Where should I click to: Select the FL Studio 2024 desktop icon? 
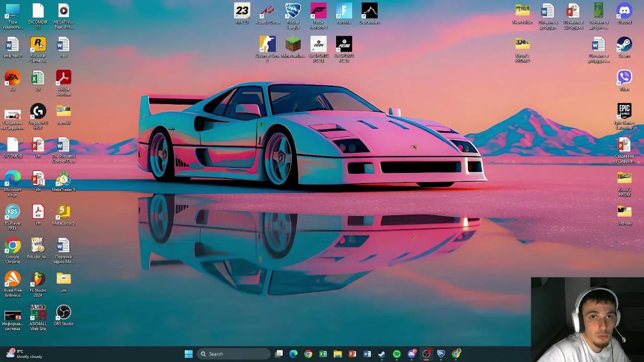pos(38,284)
